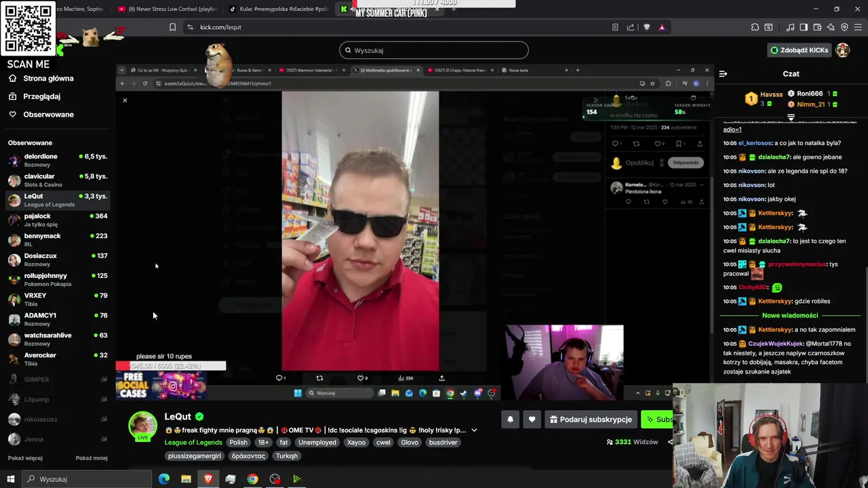Open Leo AI sparkle icon
868x488 pixels.
click(831, 27)
